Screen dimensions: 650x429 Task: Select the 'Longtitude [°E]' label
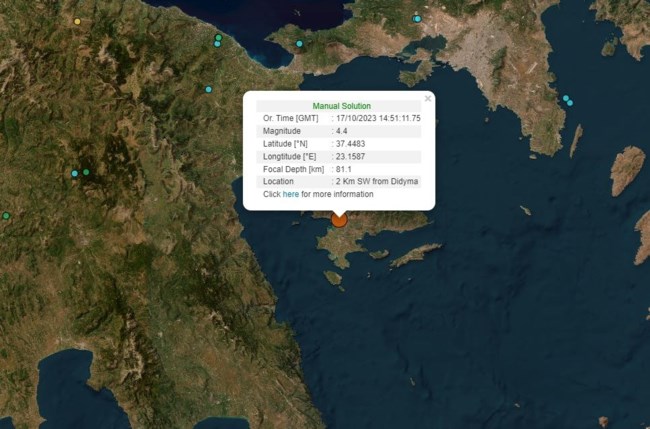tap(289, 157)
